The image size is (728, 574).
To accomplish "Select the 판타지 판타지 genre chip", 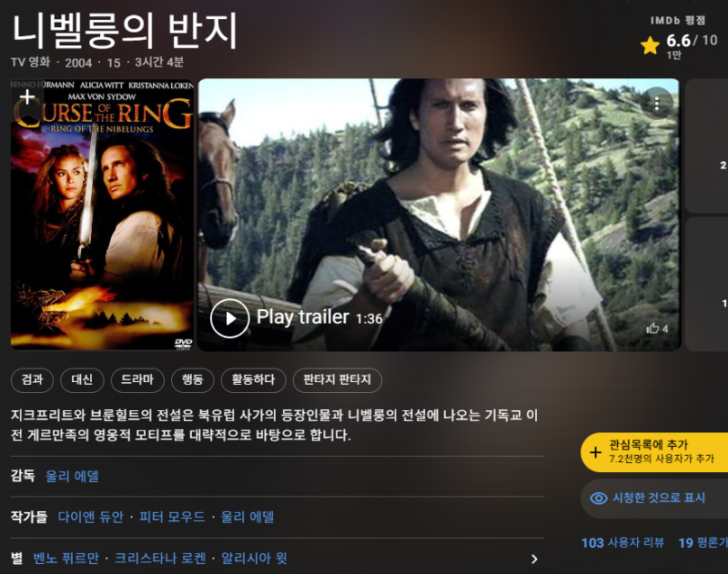I will 337,380.
